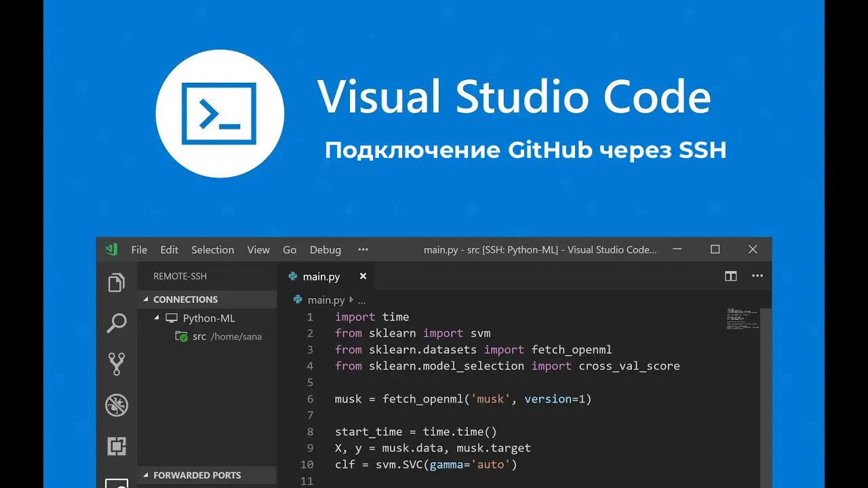
Task: Open the View menu
Action: coord(258,249)
